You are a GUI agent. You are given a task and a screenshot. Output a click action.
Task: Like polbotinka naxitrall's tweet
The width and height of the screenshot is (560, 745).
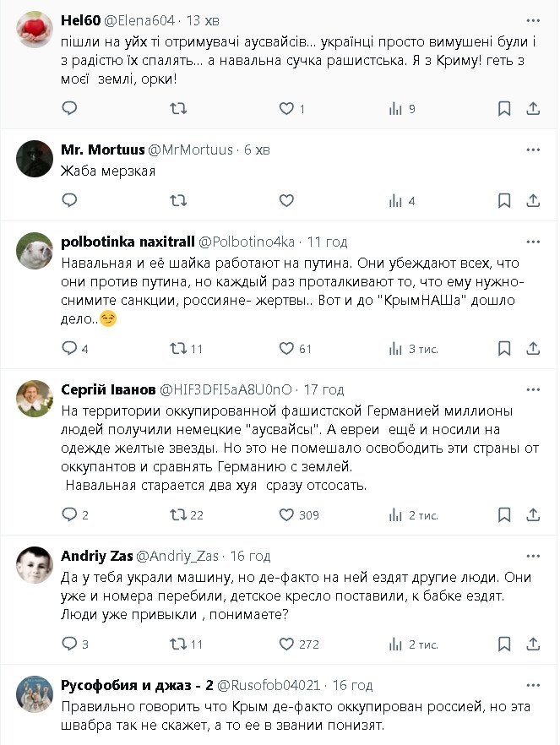[x=286, y=348]
